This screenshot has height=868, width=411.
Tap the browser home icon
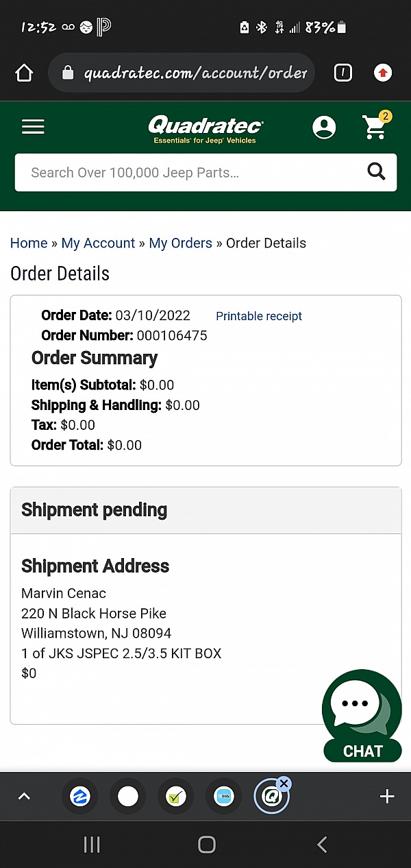[x=24, y=73]
